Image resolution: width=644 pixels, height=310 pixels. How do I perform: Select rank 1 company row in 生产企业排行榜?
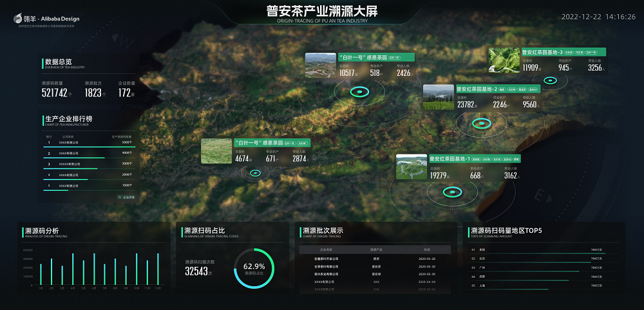point(88,143)
